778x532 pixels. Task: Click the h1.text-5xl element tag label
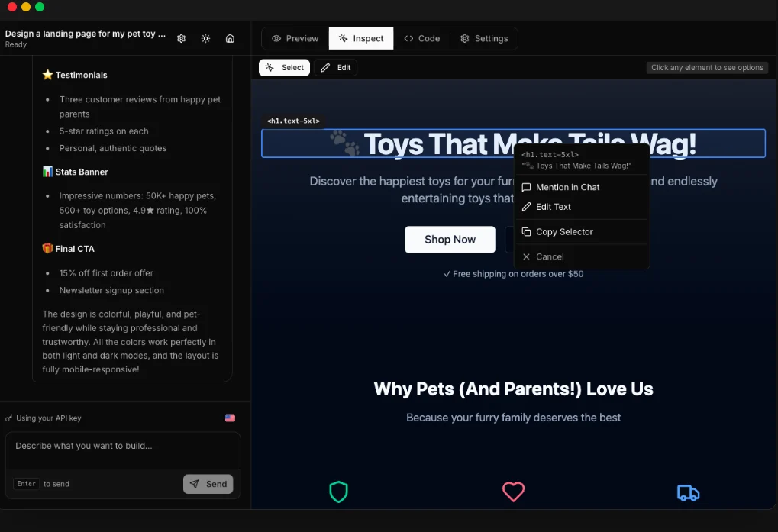tap(293, 121)
